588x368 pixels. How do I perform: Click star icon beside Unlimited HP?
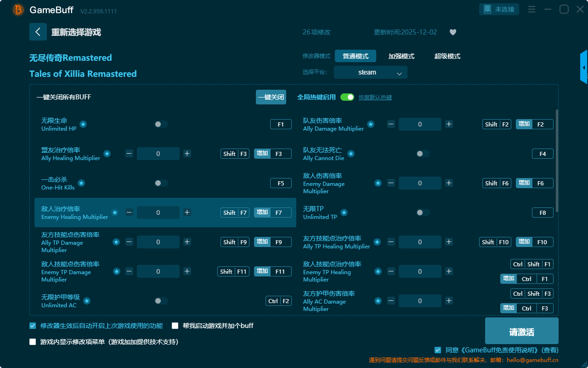(x=83, y=124)
